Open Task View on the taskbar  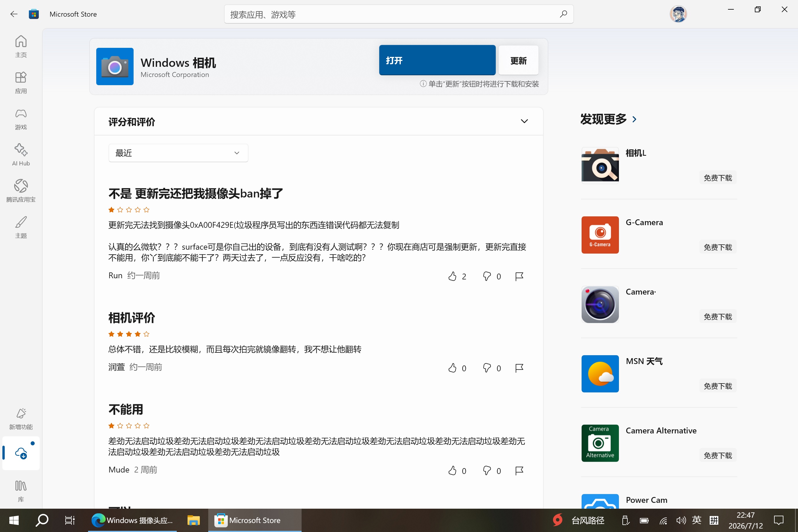69,520
